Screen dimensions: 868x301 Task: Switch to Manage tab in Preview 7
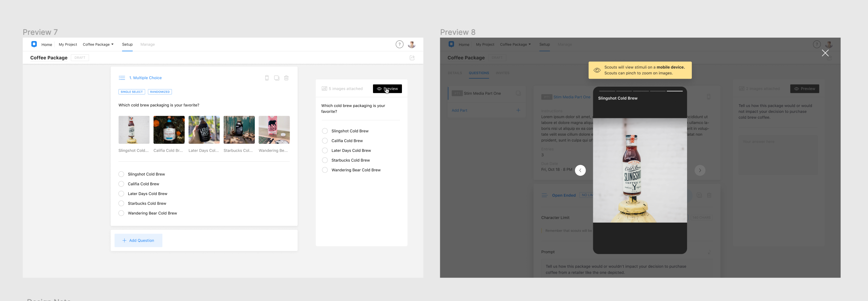[x=148, y=45]
